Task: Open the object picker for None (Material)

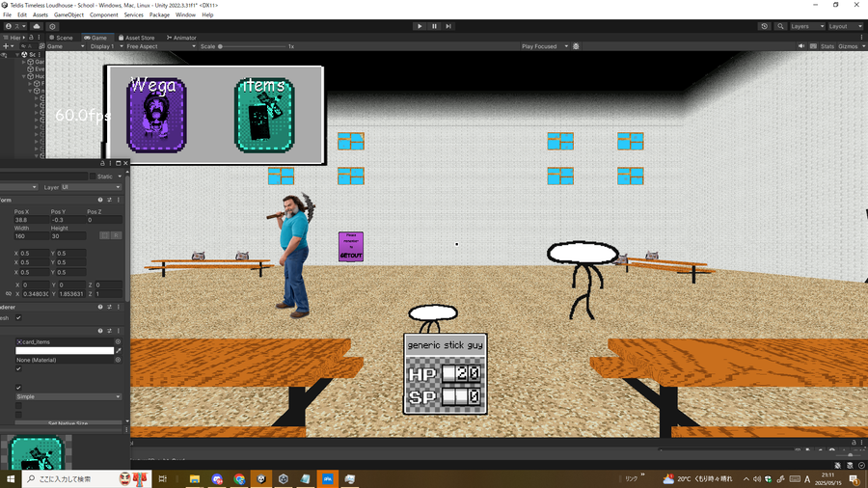Action: [x=118, y=360]
